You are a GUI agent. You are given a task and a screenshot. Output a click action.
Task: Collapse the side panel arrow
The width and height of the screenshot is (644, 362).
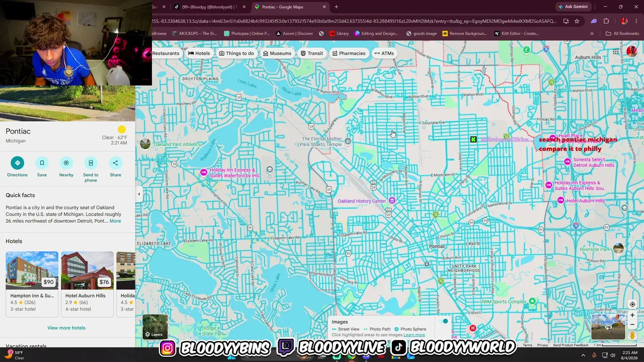coord(139,194)
